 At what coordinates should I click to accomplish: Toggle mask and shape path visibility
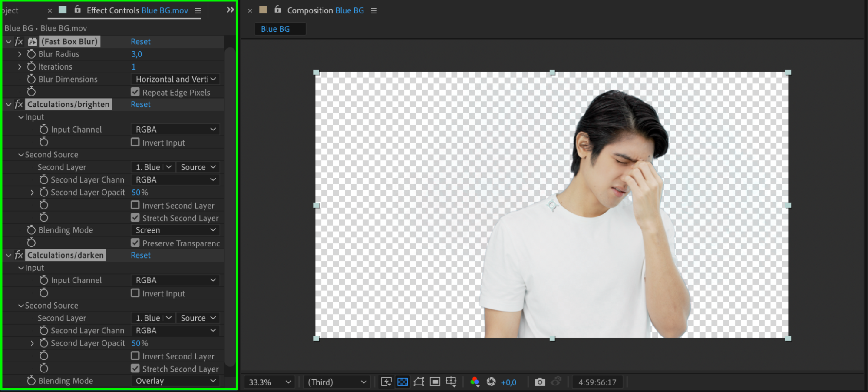(419, 382)
